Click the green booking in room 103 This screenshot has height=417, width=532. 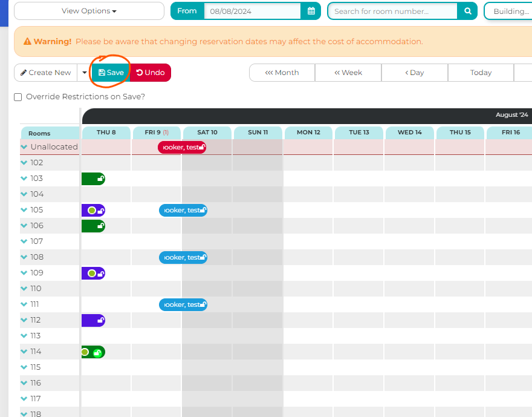pyautogui.click(x=93, y=179)
